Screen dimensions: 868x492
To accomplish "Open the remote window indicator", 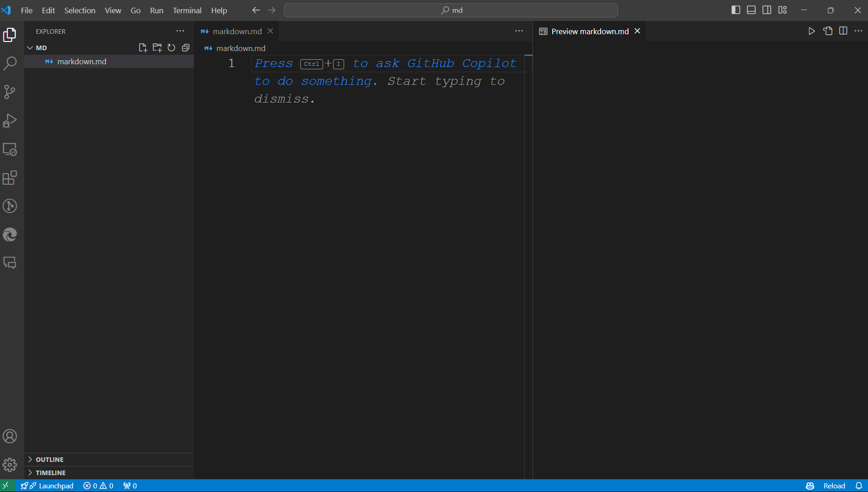I will [6, 486].
